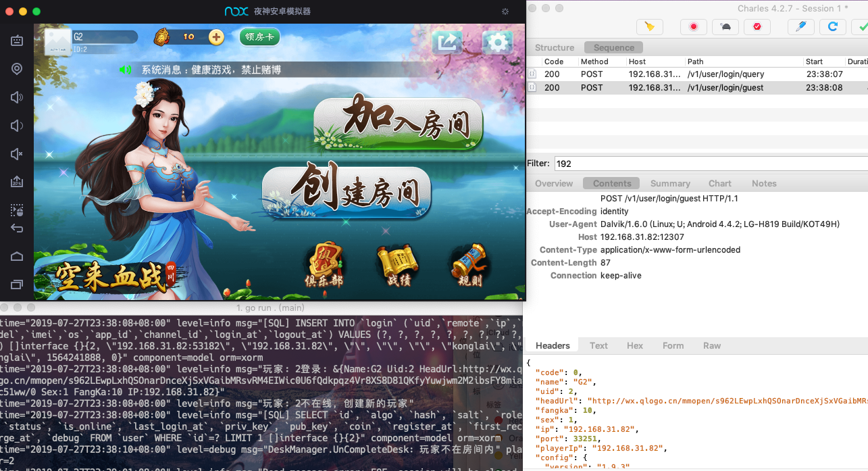Open the 规则 rules scroll icon
Screen dimensions: 868x471
[x=470, y=264]
